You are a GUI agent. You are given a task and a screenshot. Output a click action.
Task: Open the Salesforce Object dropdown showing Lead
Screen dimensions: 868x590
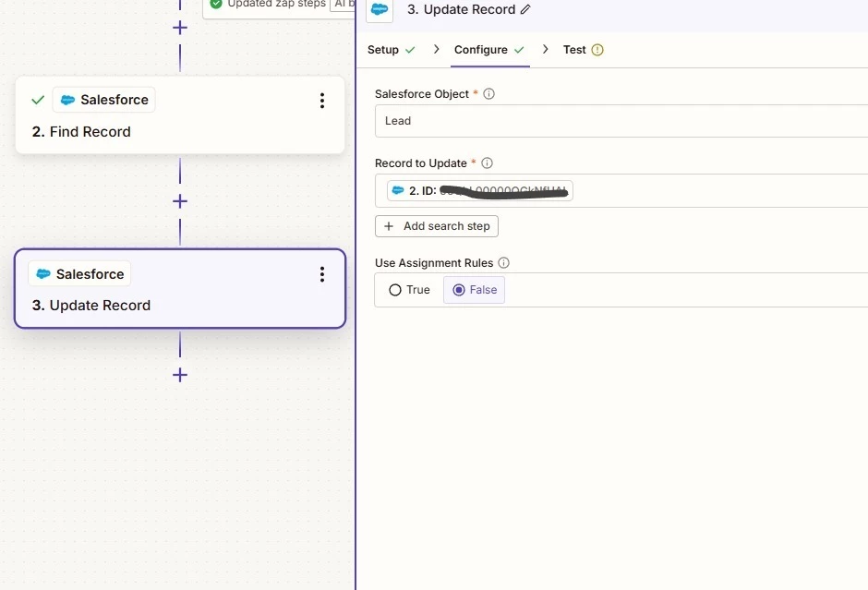(621, 121)
